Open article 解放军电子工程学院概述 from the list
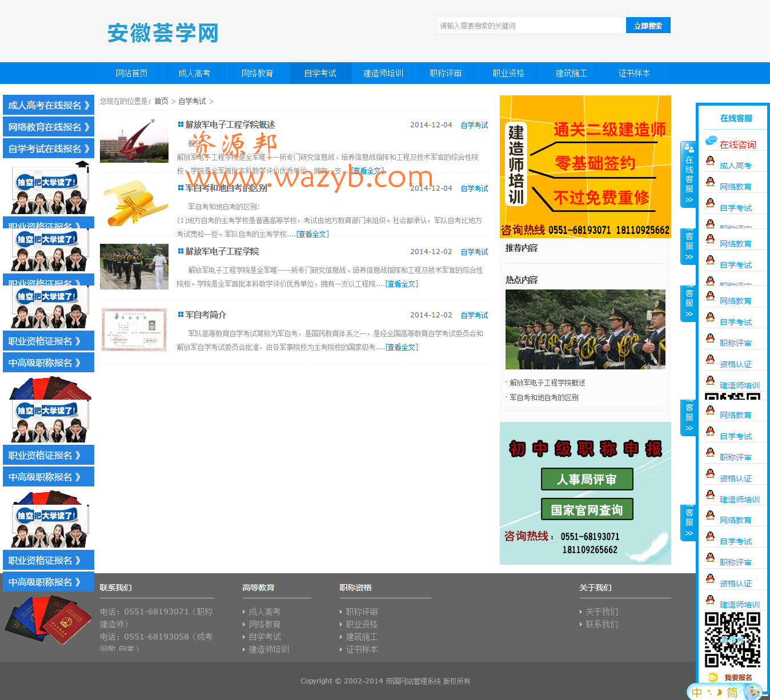The height and width of the screenshot is (700, 770). click(x=230, y=124)
